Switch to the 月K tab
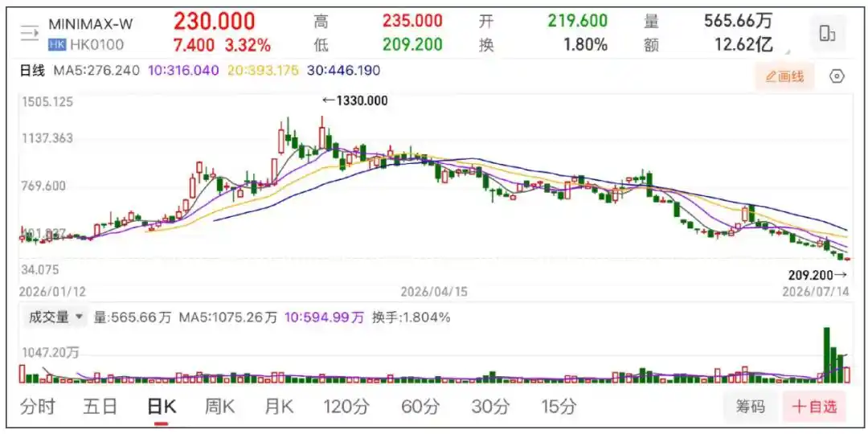Screen dimensions: 868x434 [x=279, y=407]
